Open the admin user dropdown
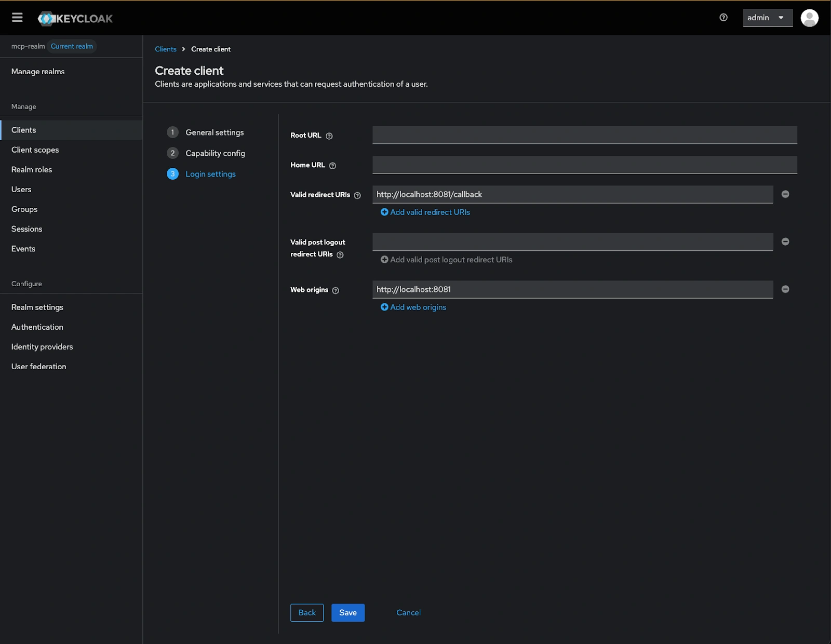This screenshot has width=831, height=644. pyautogui.click(x=768, y=18)
